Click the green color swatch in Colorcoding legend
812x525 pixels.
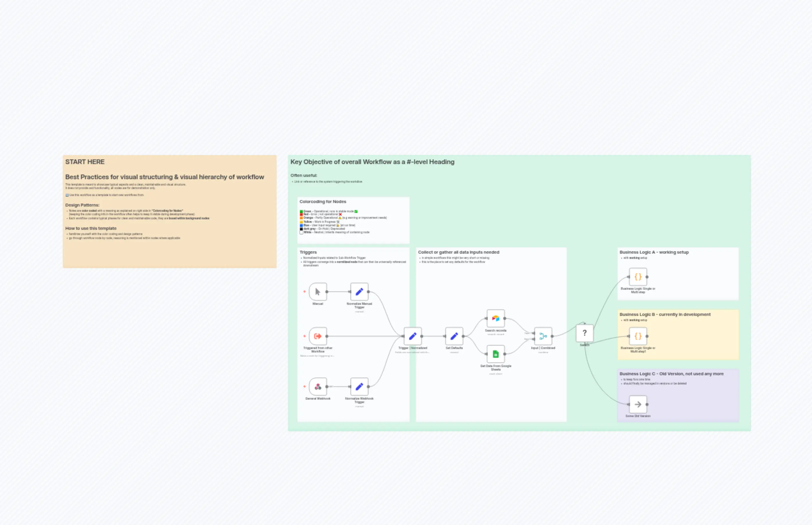[301, 211]
